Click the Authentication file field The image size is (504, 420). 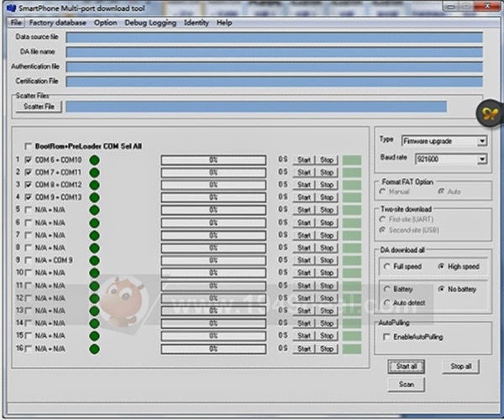pos(274,67)
